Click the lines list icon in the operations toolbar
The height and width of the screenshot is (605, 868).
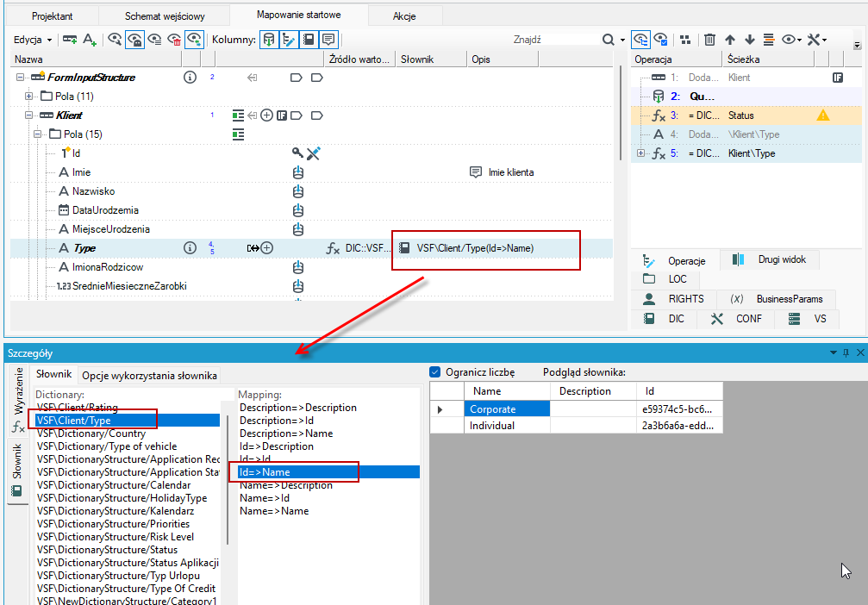click(x=768, y=40)
